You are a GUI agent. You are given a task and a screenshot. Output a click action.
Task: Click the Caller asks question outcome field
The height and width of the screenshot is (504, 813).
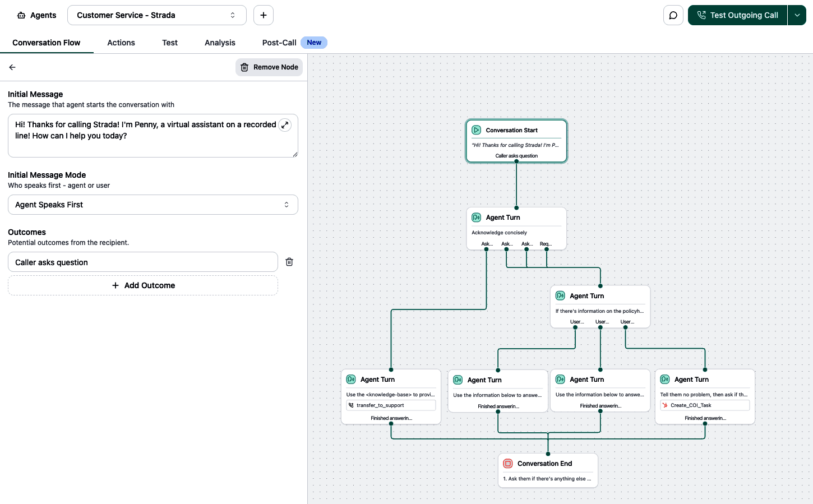[143, 262]
